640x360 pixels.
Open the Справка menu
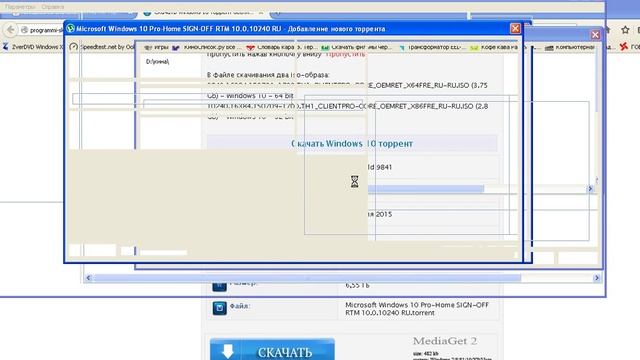(x=53, y=7)
